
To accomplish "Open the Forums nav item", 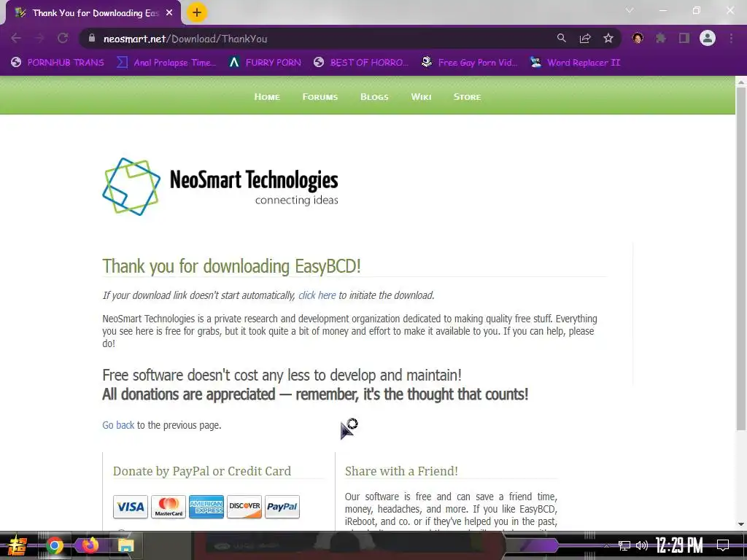I will 320,97.
